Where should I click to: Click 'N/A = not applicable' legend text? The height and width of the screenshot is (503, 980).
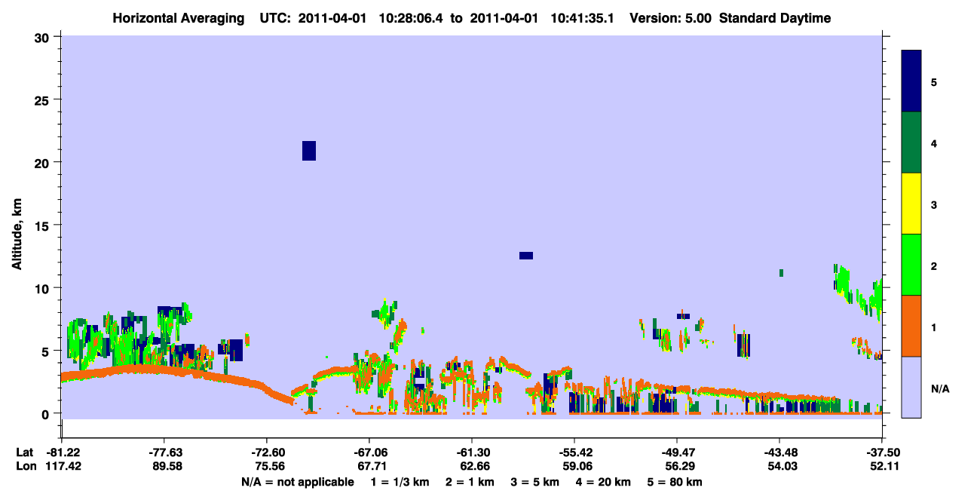pos(297,482)
